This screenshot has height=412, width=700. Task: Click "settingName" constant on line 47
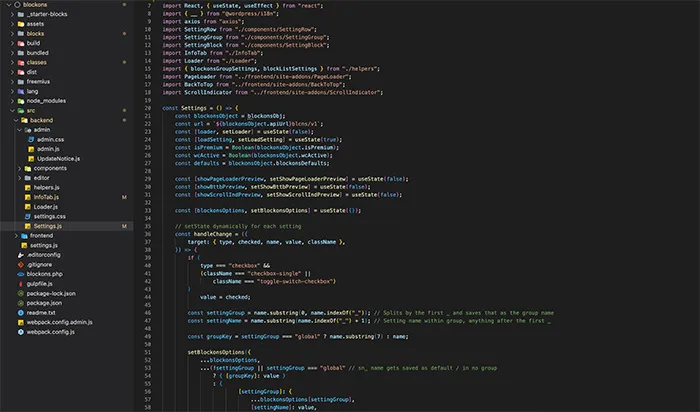[x=224, y=321]
